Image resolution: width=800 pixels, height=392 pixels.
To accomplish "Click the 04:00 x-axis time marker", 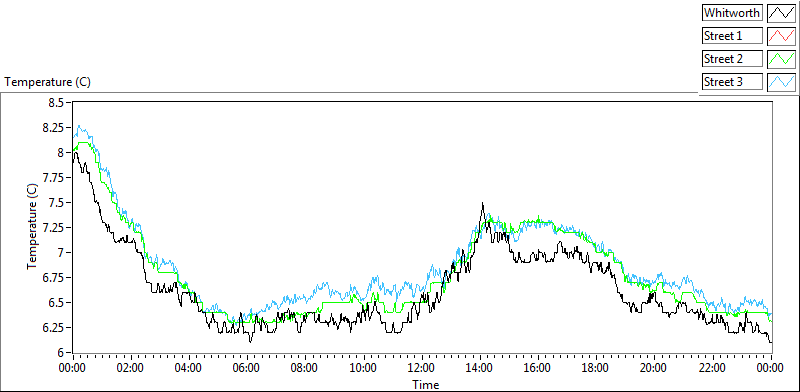I will (189, 368).
